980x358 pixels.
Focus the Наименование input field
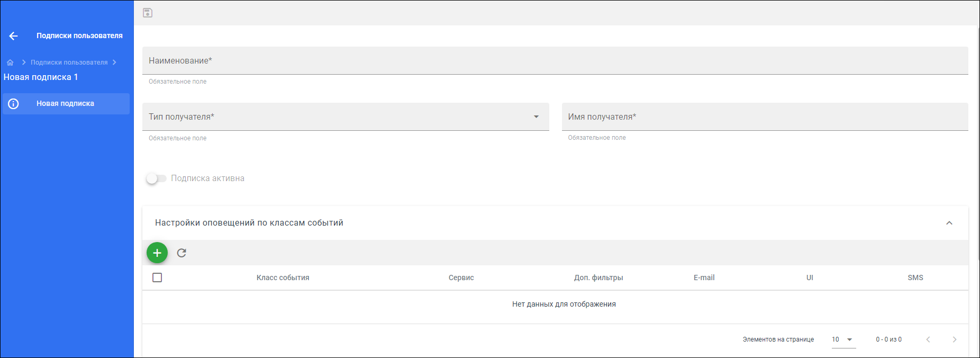[x=555, y=60]
